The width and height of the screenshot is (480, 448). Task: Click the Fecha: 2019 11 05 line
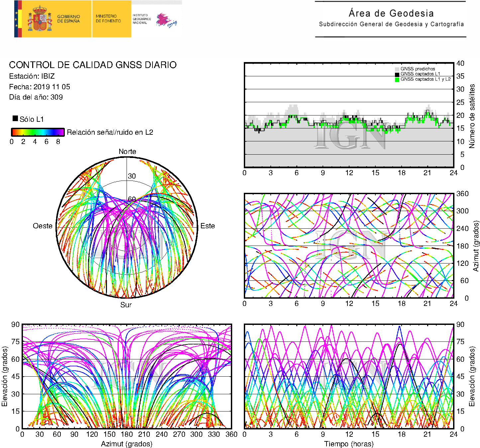(x=40, y=87)
